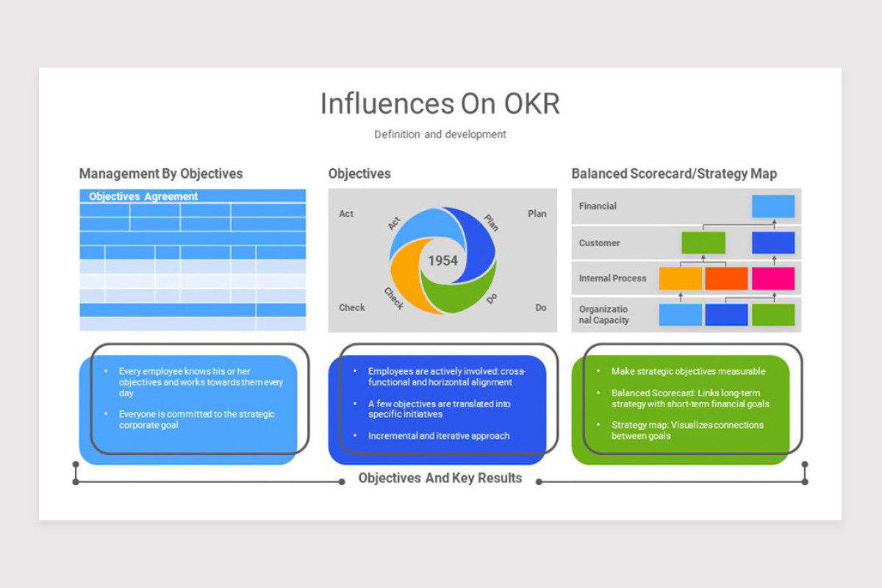Click the 'Everyone is committed to the strategic' bullet
Screen dimensions: 882x588
coord(197,420)
